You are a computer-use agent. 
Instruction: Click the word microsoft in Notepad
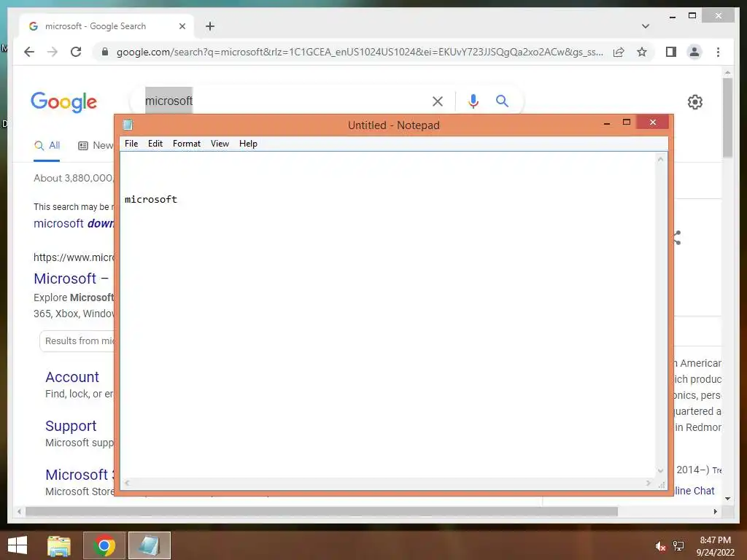pos(150,199)
